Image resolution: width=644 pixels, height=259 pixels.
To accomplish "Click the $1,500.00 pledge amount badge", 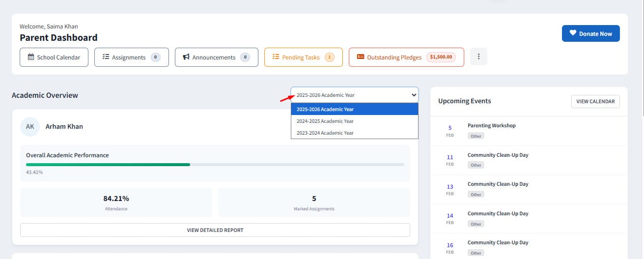I will tap(441, 57).
